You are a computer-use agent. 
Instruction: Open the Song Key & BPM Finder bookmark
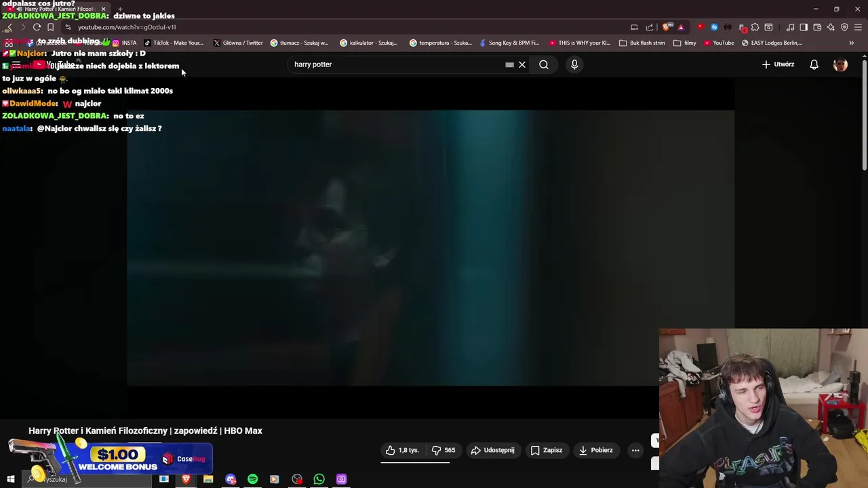point(509,43)
